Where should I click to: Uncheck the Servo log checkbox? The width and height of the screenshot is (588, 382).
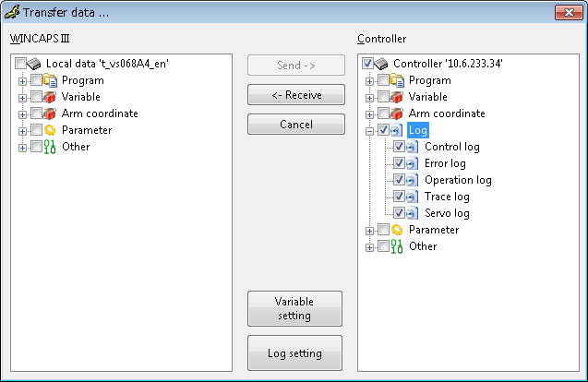click(x=398, y=213)
